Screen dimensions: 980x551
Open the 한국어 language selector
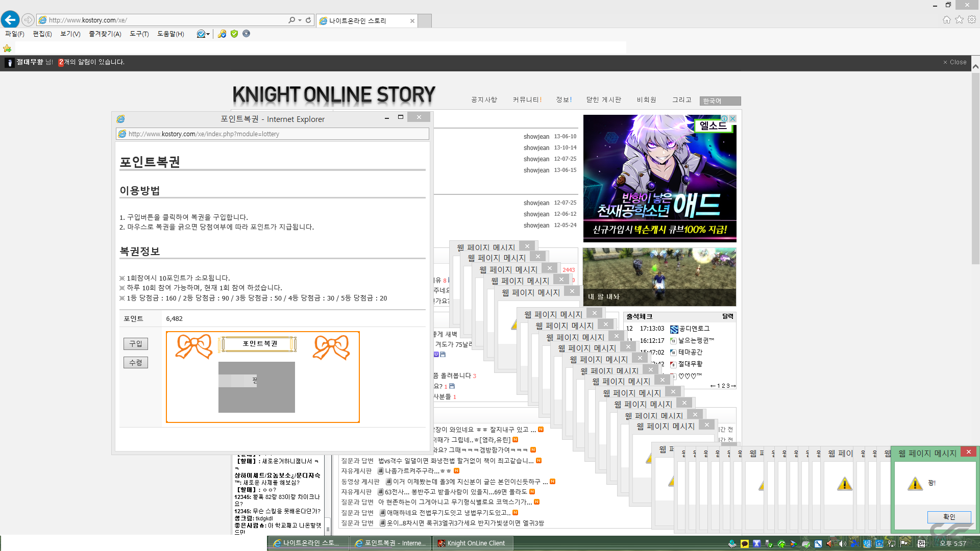[x=720, y=101]
